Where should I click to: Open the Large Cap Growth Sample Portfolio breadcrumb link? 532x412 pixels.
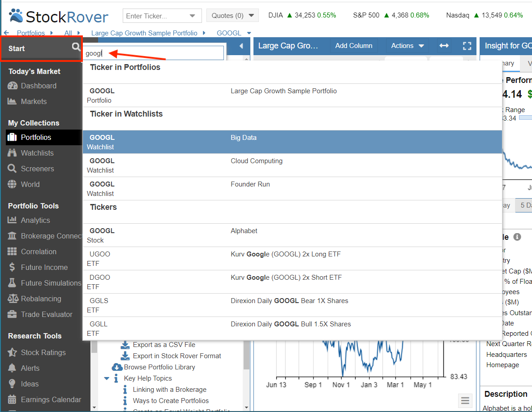pyautogui.click(x=144, y=33)
